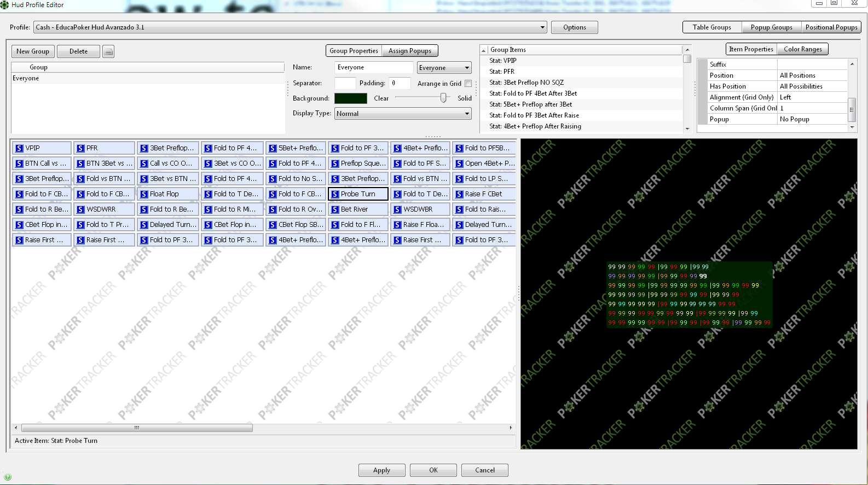Apply the HUD profile changes

pos(381,470)
